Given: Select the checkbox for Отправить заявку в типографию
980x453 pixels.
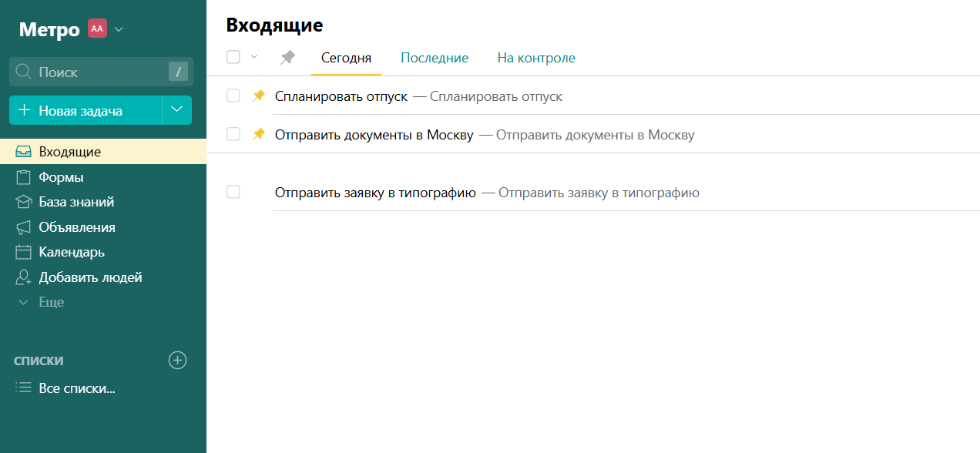Looking at the screenshot, I should (233, 191).
